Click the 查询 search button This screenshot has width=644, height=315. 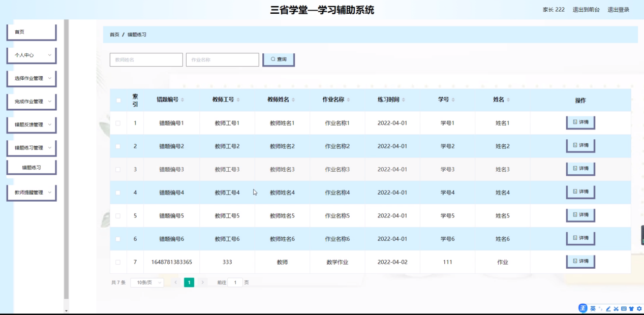[279, 59]
